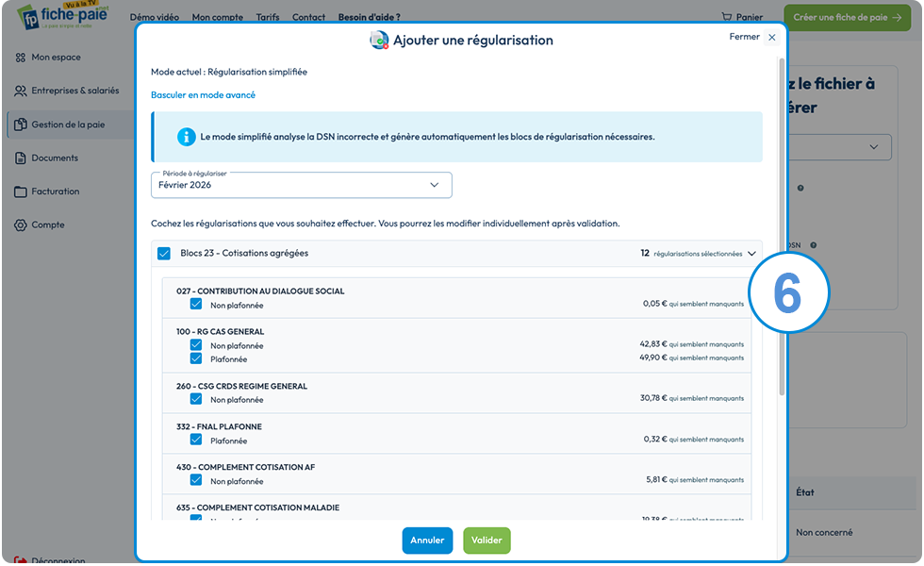Screen dimensions: 924x566
Task: Click the 0,32 € amount text
Action: point(655,440)
